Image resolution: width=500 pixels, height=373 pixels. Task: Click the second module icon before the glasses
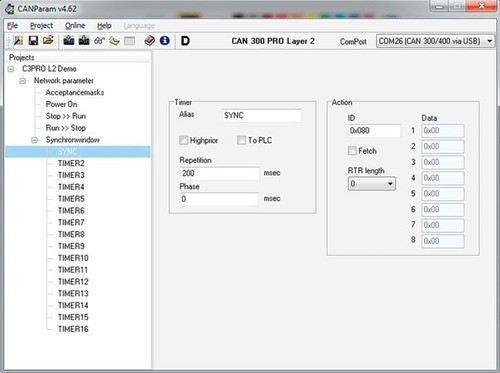(84, 41)
